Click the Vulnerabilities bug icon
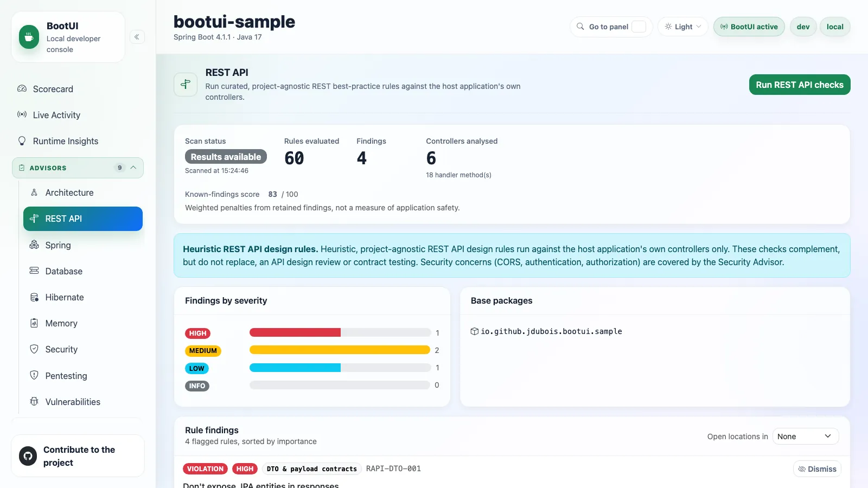This screenshot has height=488, width=868. (x=34, y=401)
